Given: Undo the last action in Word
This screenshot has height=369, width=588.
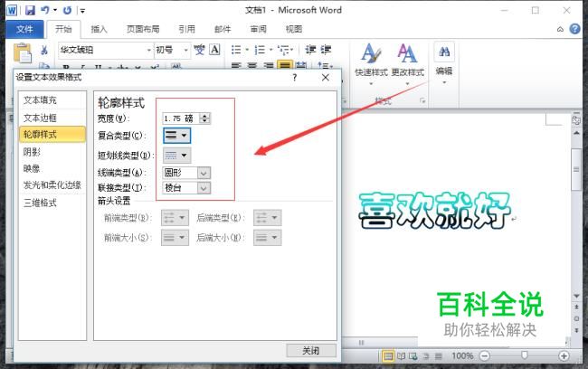Looking at the screenshot, I should 45,10.
